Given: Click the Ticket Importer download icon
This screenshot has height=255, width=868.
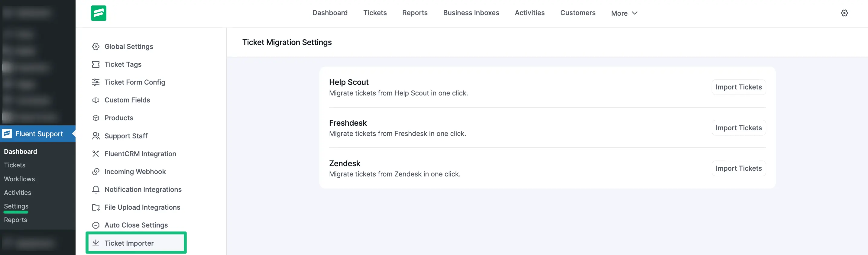Looking at the screenshot, I should tap(96, 243).
